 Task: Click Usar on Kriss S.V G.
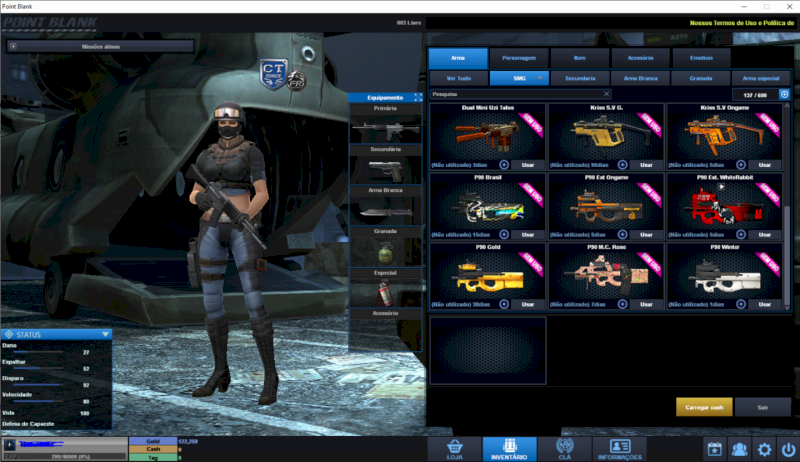pyautogui.click(x=646, y=165)
